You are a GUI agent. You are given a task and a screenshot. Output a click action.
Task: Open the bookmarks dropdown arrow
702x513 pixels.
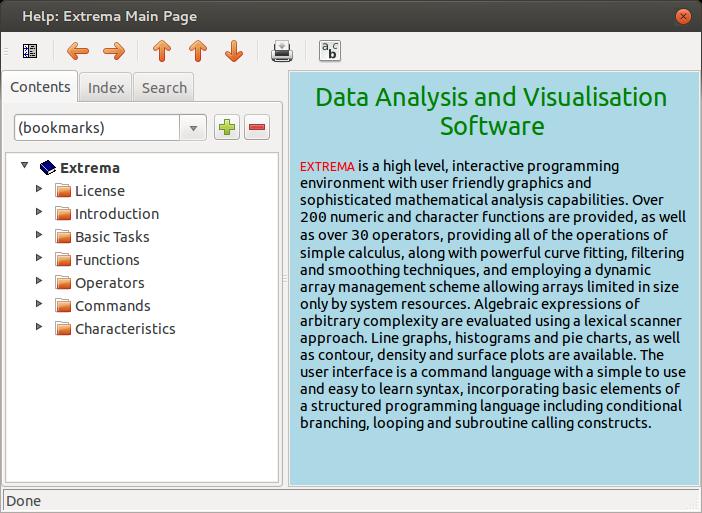click(x=193, y=128)
